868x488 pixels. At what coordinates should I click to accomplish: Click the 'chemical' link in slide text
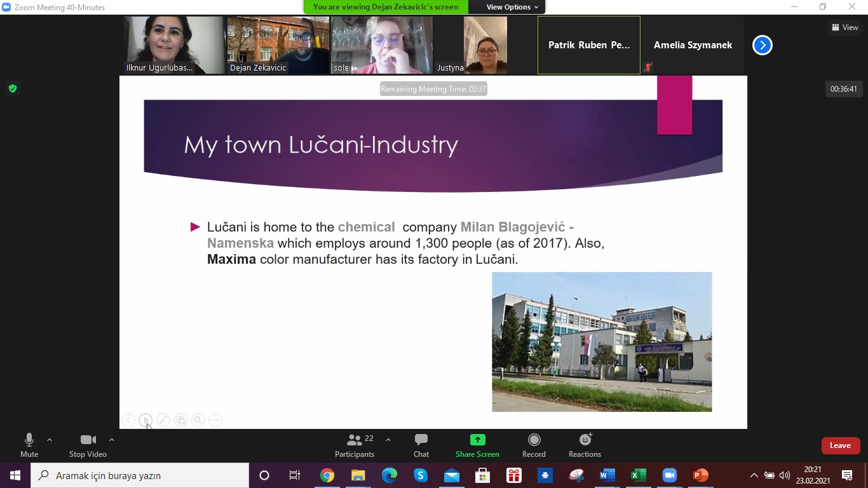[366, 227]
